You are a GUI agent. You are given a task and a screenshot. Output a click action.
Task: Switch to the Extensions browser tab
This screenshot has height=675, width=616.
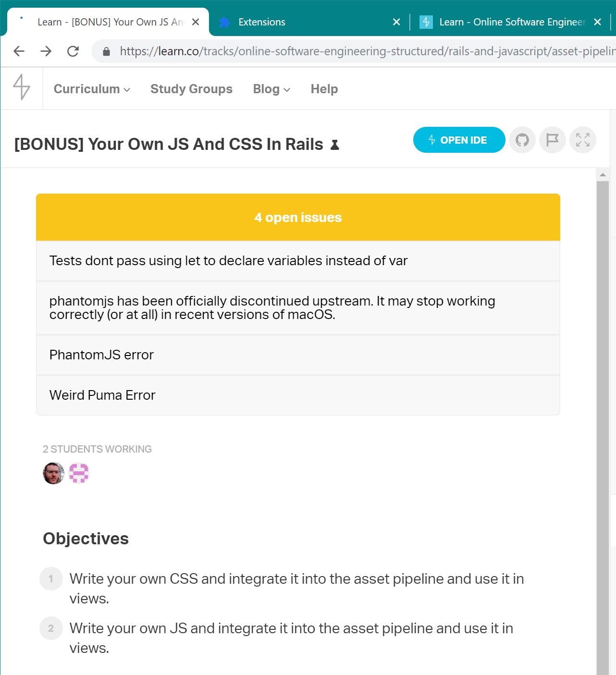point(261,22)
